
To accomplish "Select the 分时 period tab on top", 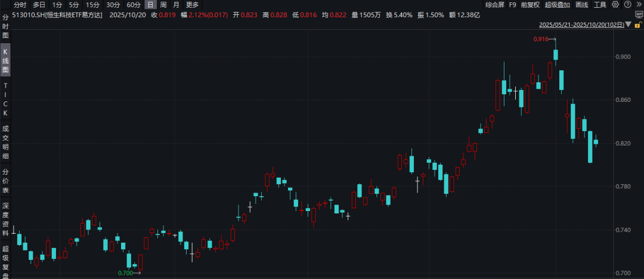I will (x=20, y=5).
